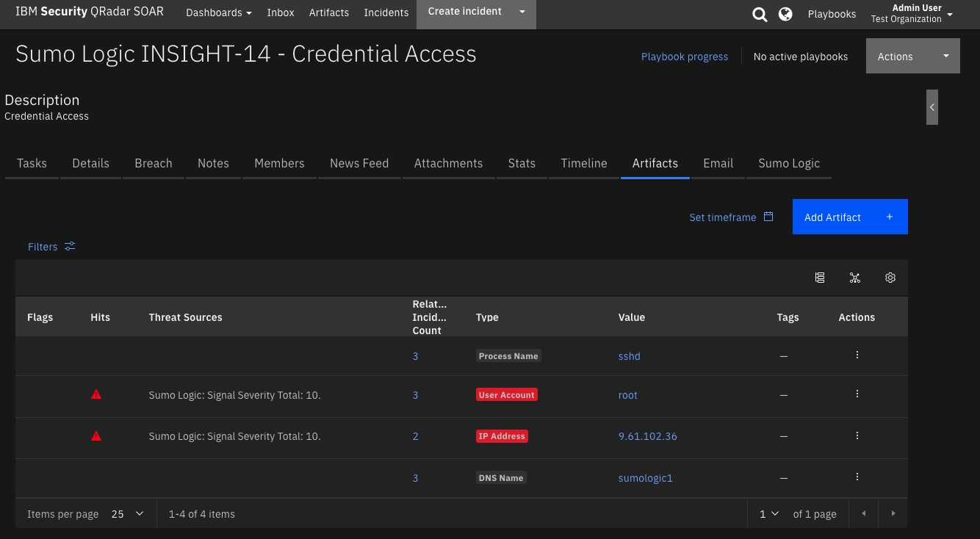This screenshot has width=980, height=539.
Task: Open the Actions dropdown button
Action: pyautogui.click(x=913, y=56)
